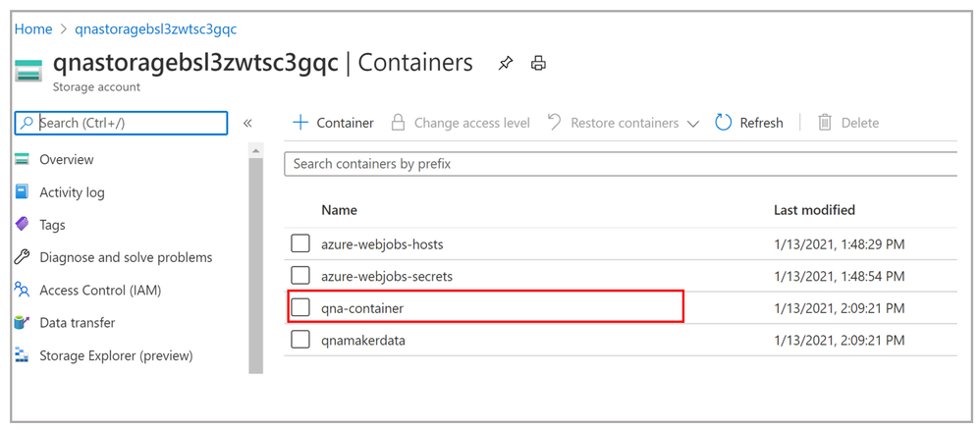
Task: Open Storage Explorer (preview) menu item
Action: pos(116,355)
